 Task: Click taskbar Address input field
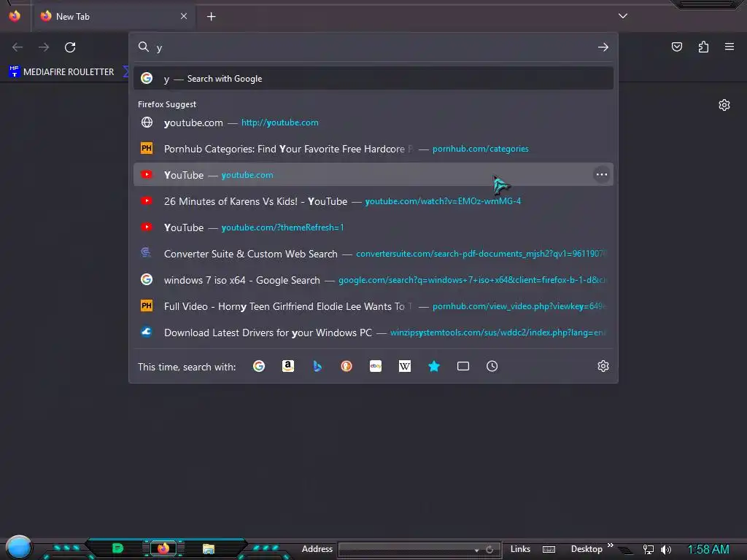(x=406, y=550)
